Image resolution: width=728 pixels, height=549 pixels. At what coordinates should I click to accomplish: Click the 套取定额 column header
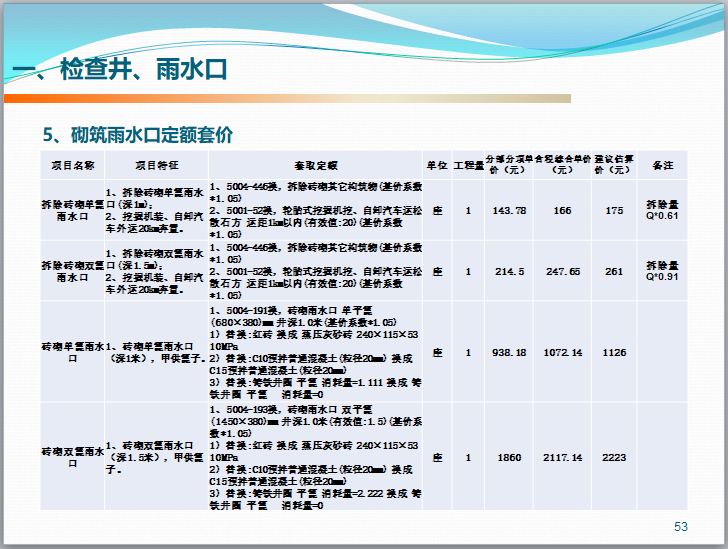[x=315, y=165]
